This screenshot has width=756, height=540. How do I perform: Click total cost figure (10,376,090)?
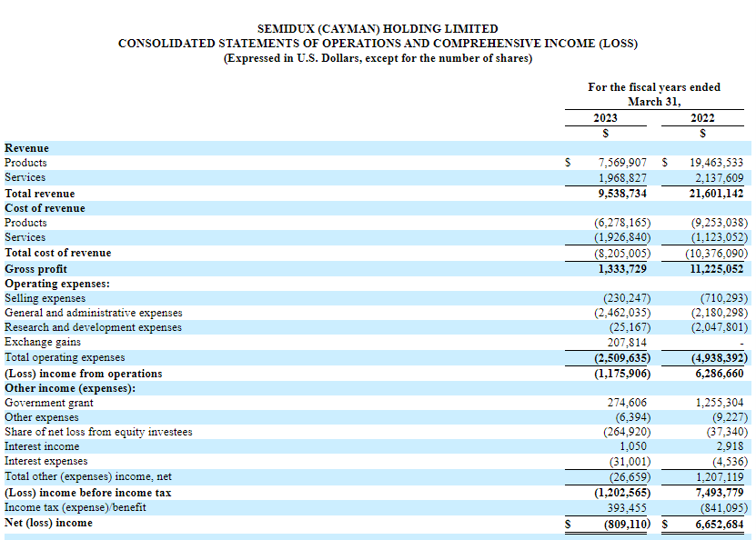[x=717, y=254]
